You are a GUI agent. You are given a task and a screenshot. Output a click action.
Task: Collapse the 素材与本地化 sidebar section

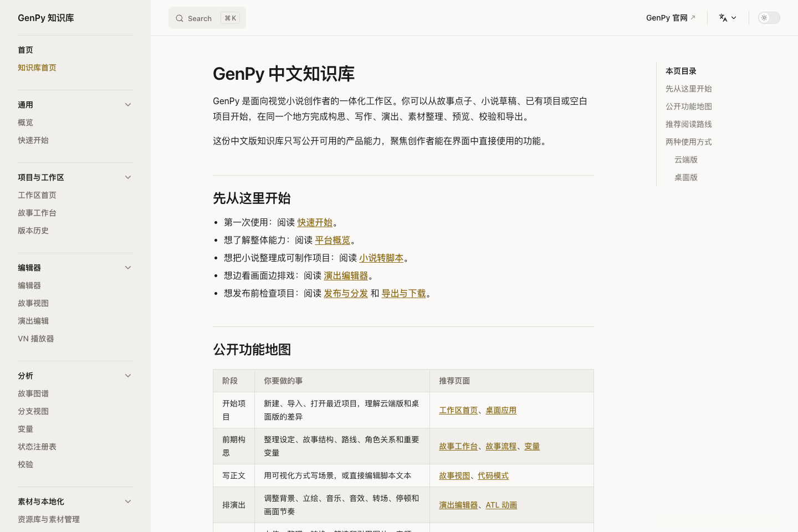(128, 502)
